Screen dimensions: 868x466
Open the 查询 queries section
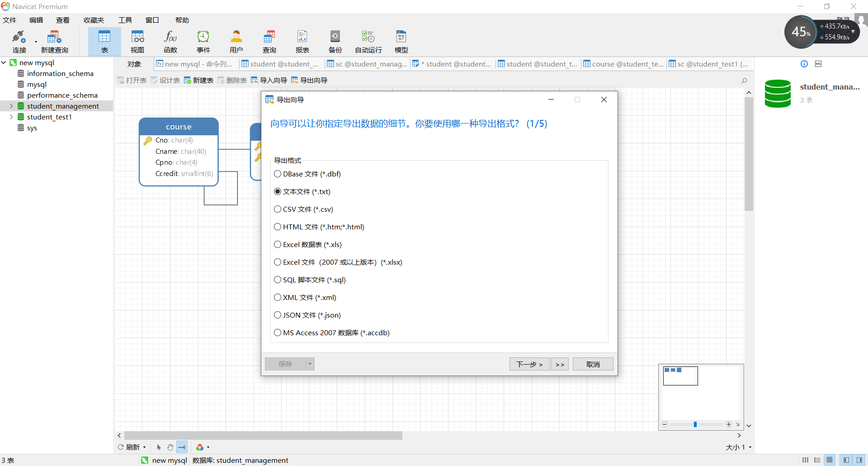pos(269,41)
